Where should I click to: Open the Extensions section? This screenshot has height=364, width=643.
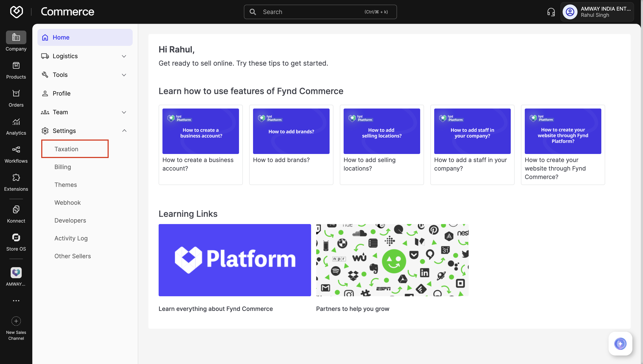[x=16, y=182]
